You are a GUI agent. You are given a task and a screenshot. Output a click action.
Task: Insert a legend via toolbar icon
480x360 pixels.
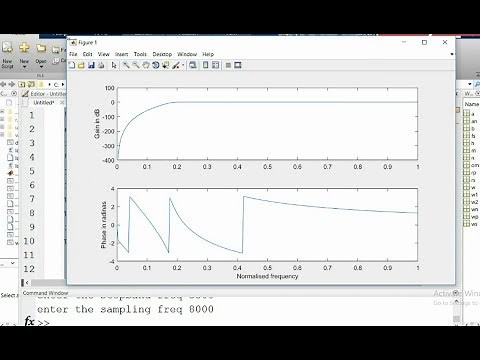click(x=215, y=65)
